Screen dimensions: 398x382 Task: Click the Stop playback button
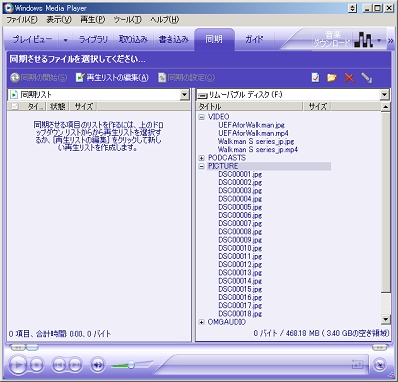point(37,365)
